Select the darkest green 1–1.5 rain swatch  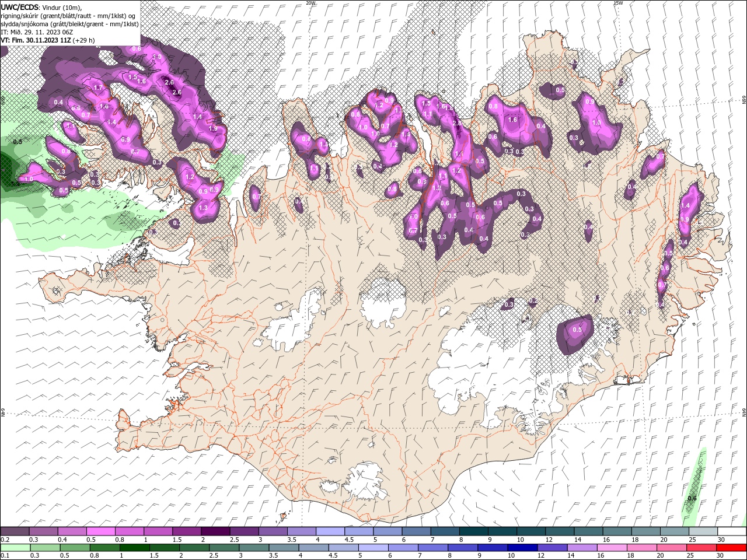[x=135, y=548]
